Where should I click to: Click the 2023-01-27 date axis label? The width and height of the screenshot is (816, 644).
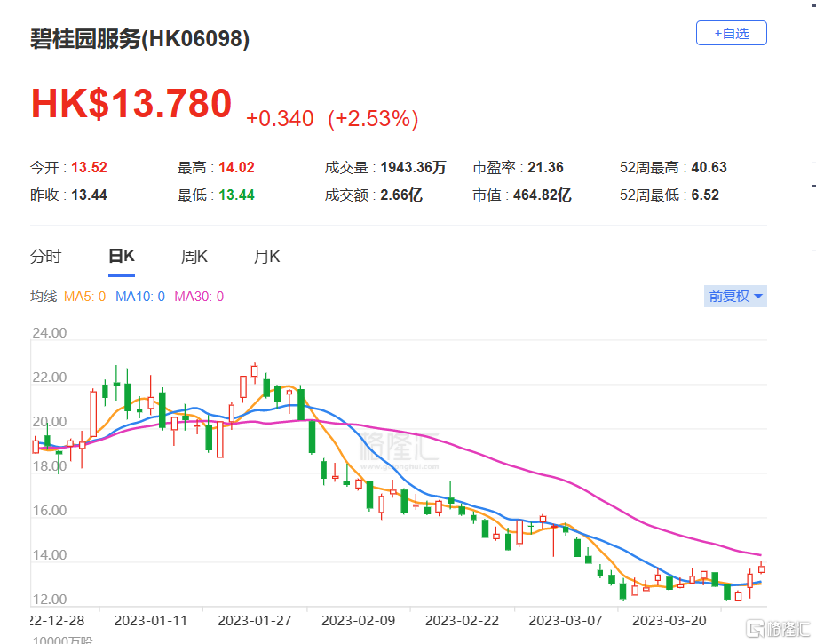click(255, 621)
